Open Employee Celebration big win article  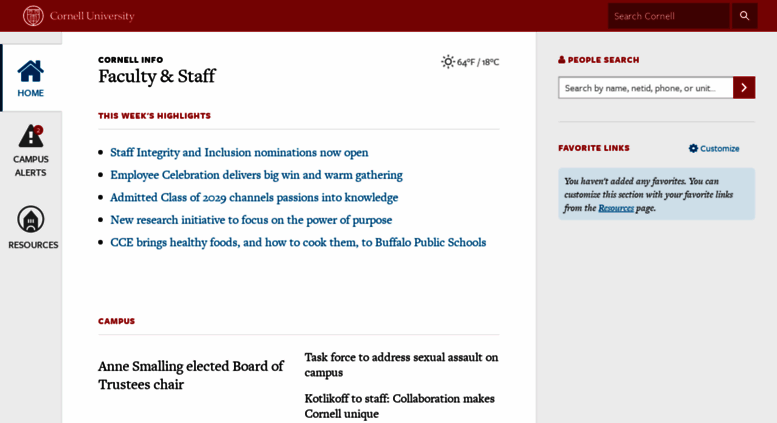click(x=256, y=175)
